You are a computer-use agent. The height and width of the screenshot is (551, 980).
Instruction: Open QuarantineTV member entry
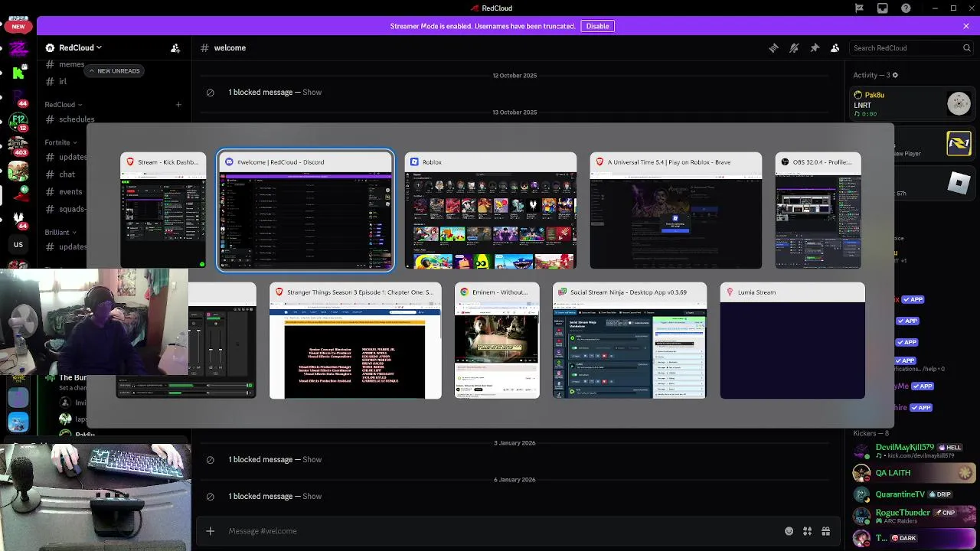tap(913, 494)
